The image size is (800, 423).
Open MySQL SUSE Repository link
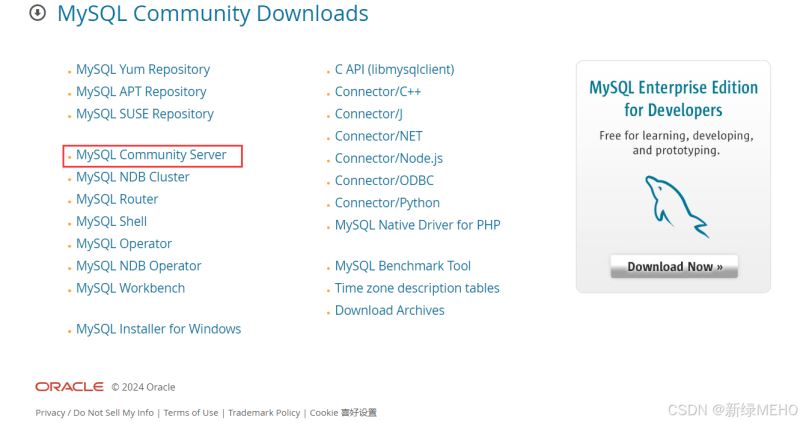(145, 114)
